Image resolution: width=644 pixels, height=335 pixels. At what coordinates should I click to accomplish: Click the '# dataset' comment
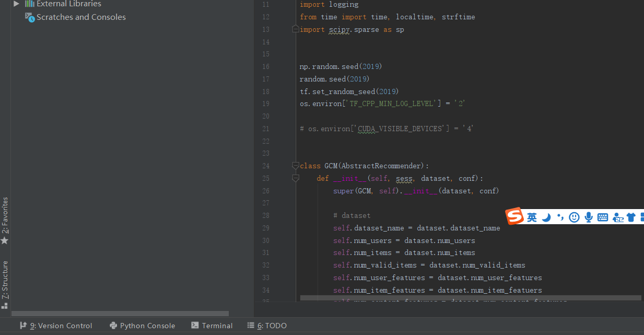(x=352, y=215)
